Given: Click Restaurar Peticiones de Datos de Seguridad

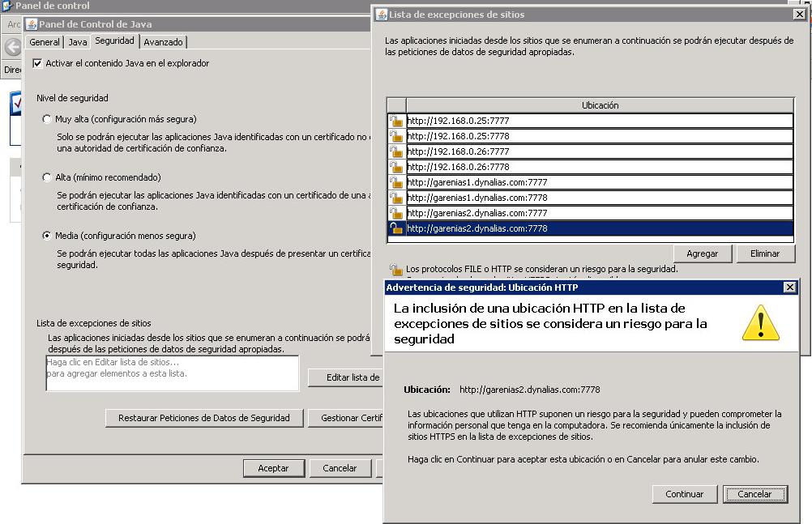Looking at the screenshot, I should (x=204, y=418).
